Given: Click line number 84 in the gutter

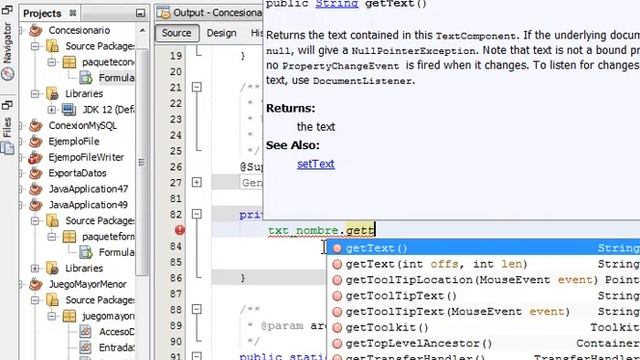Looking at the screenshot, I should pyautogui.click(x=176, y=247).
